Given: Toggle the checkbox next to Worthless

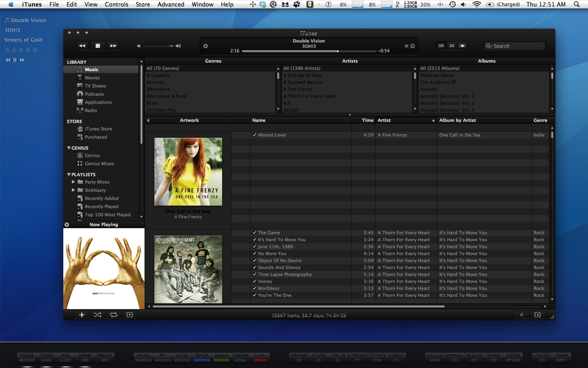Looking at the screenshot, I should (254, 288).
